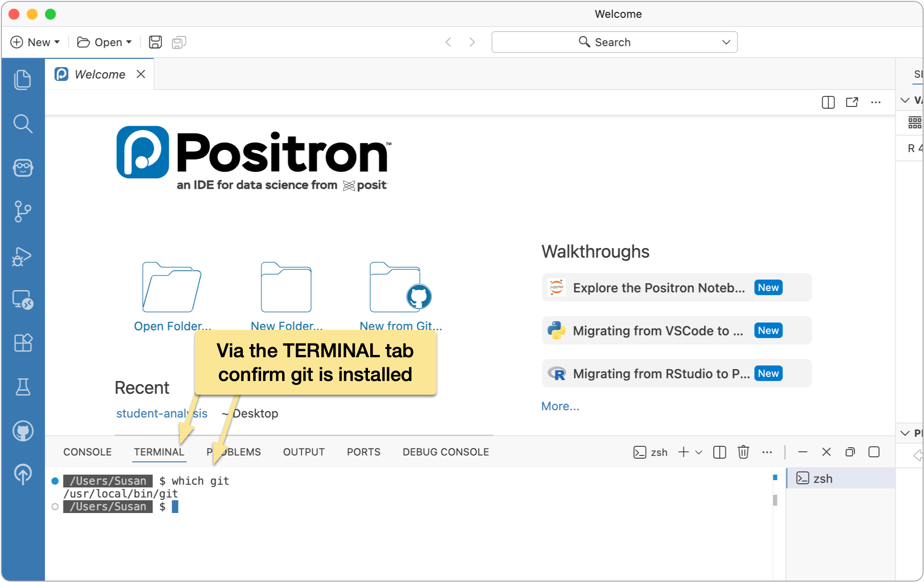Open the GitHub view in the sidebar
The height and width of the screenshot is (582, 924).
(x=23, y=430)
